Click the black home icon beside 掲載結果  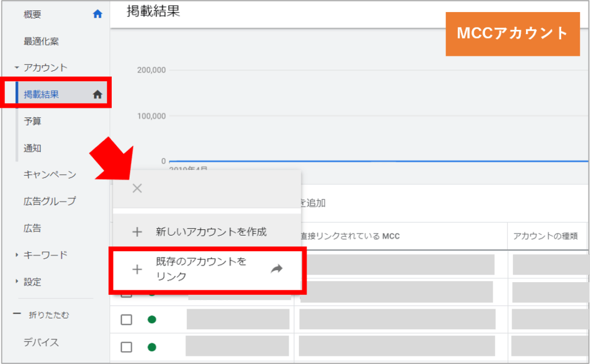tap(97, 94)
